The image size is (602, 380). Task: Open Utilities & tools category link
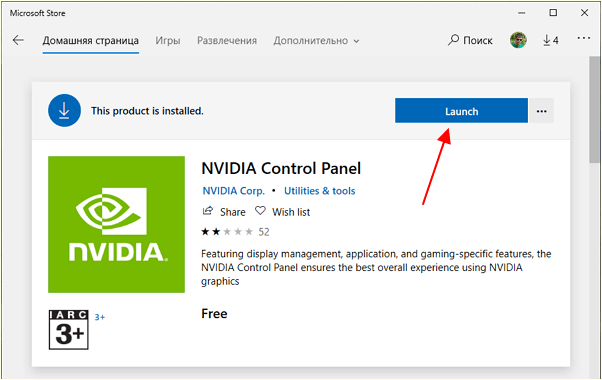click(319, 191)
